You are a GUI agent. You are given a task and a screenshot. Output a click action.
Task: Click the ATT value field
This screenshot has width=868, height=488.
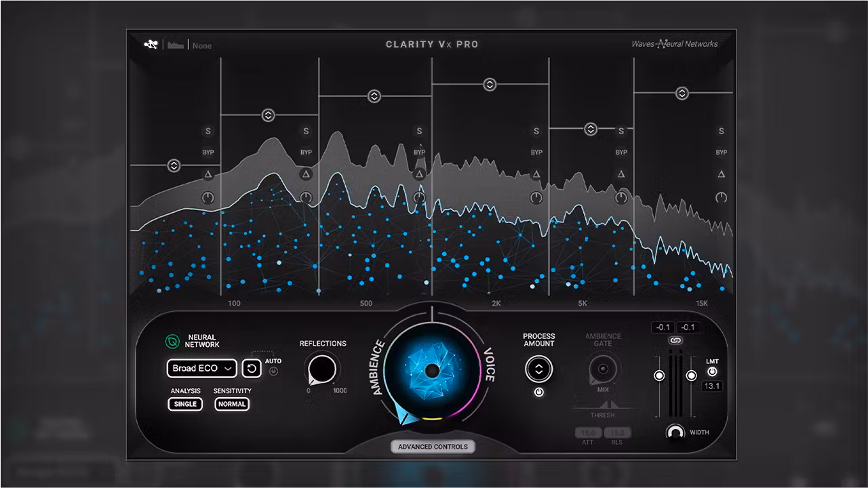588,432
